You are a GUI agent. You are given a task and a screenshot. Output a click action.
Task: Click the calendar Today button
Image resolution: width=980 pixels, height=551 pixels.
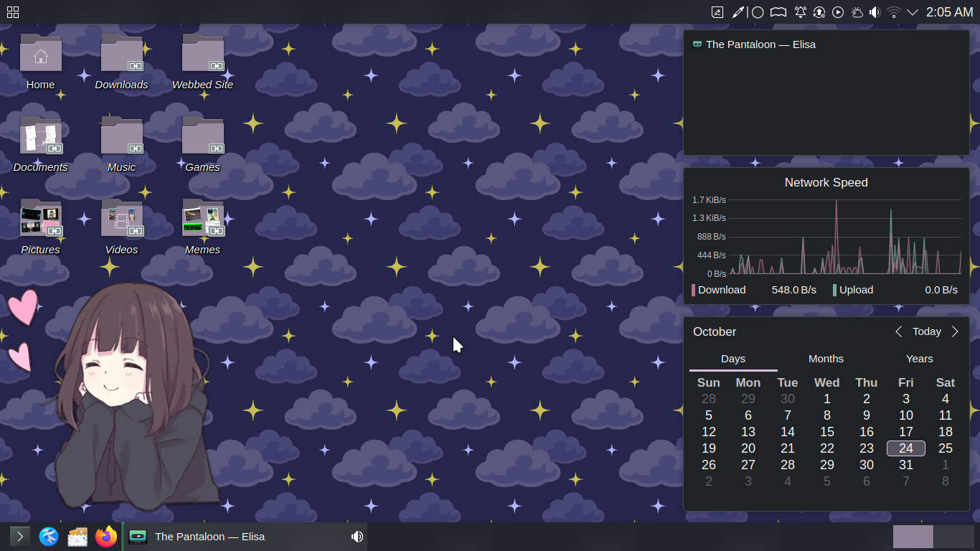[x=926, y=331]
